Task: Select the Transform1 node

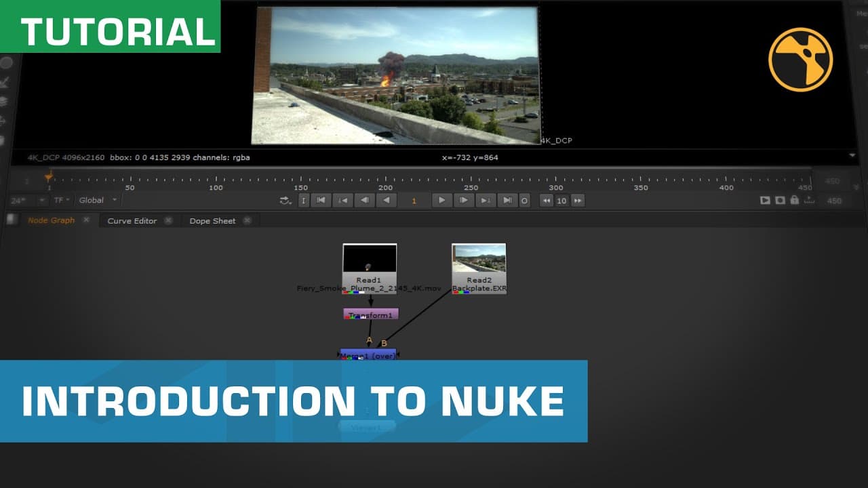Action: pyautogui.click(x=370, y=314)
